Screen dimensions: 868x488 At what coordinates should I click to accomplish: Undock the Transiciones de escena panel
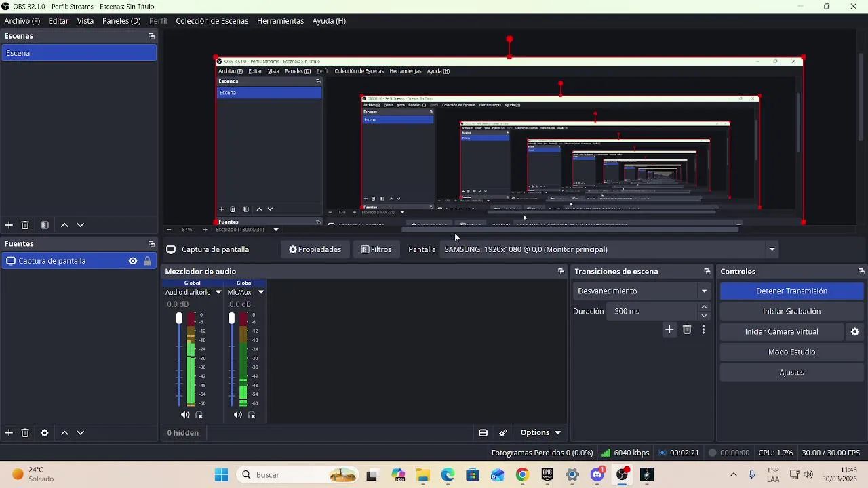707,272
